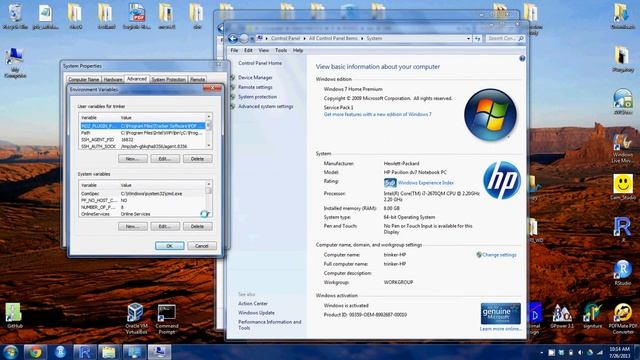This screenshot has height=360, width=640.
Task: Open the PDF document icon on desktop
Action: (x=137, y=16)
